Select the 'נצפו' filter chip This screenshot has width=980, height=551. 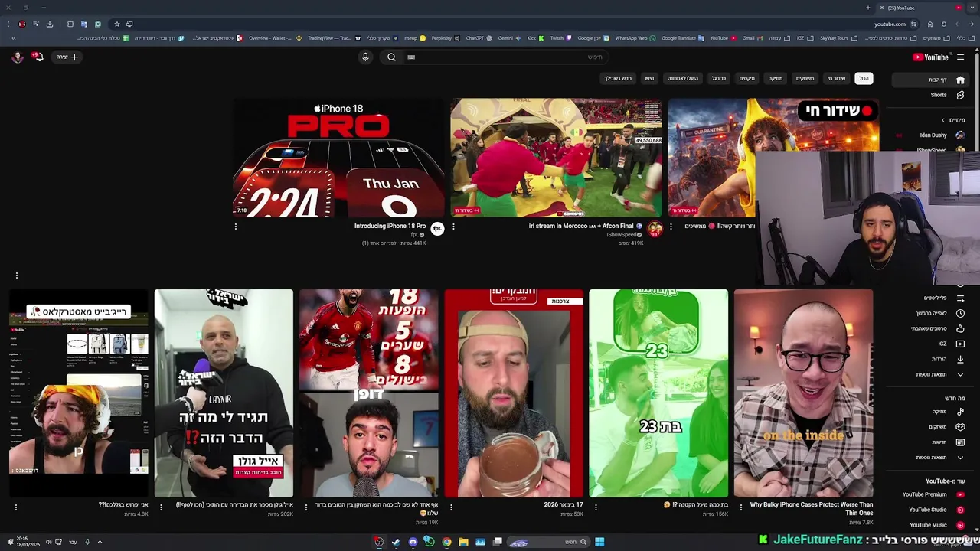tap(649, 78)
